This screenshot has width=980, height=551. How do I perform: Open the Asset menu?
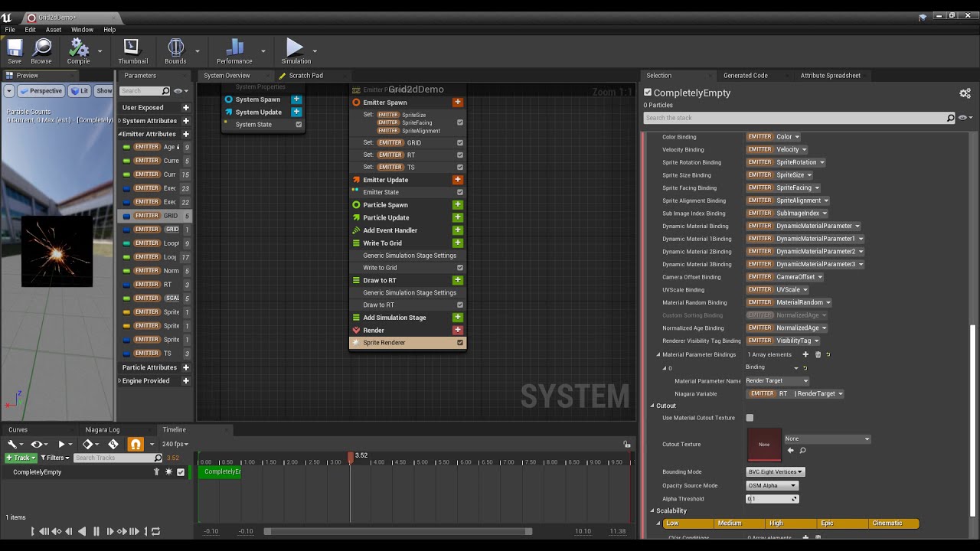(x=54, y=30)
